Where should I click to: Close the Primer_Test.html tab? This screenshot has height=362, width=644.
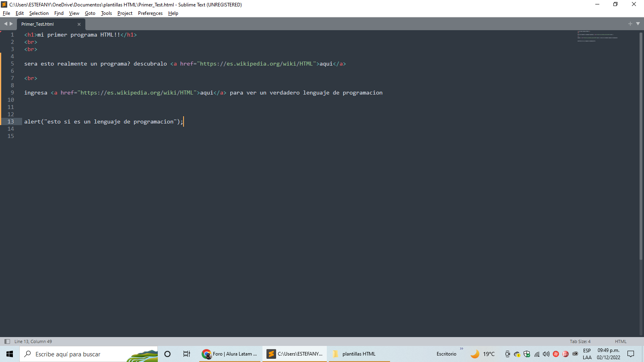[x=79, y=24]
